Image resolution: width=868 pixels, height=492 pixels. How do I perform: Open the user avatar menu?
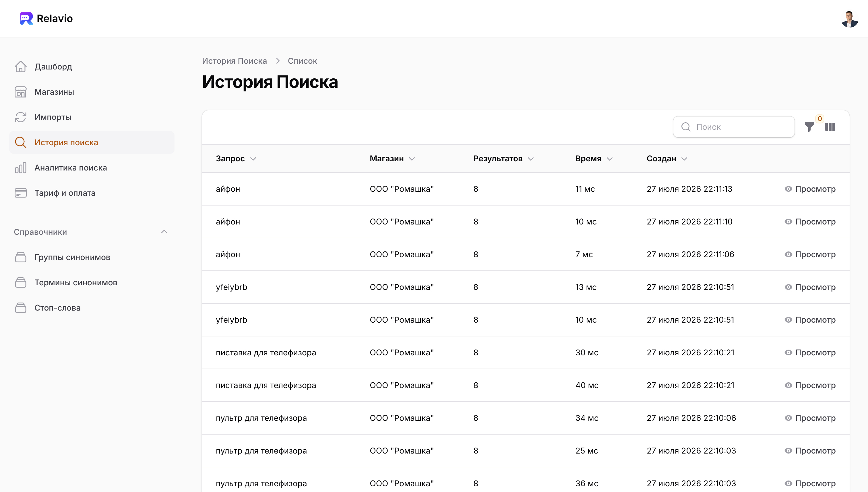click(x=850, y=19)
